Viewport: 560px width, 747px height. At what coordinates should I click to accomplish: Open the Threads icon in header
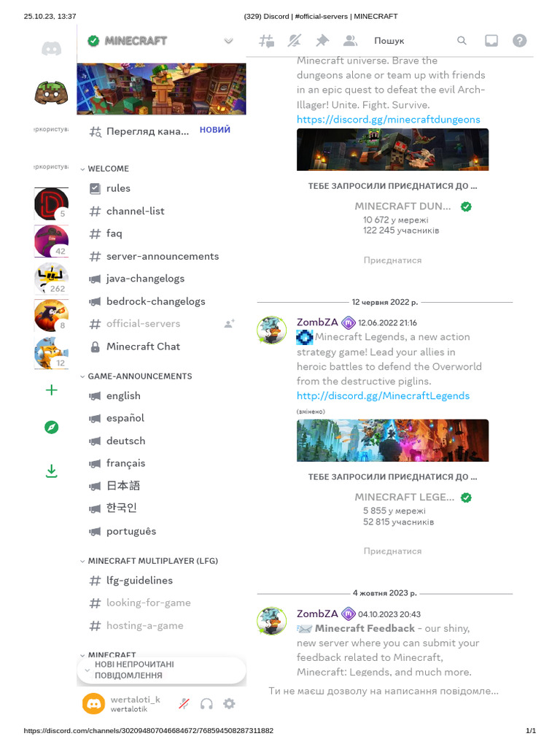(266, 41)
